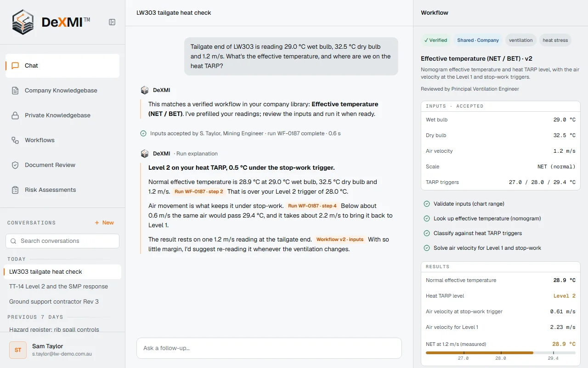
Task: Click the check icon beside Inputs accepted
Action: (143, 133)
